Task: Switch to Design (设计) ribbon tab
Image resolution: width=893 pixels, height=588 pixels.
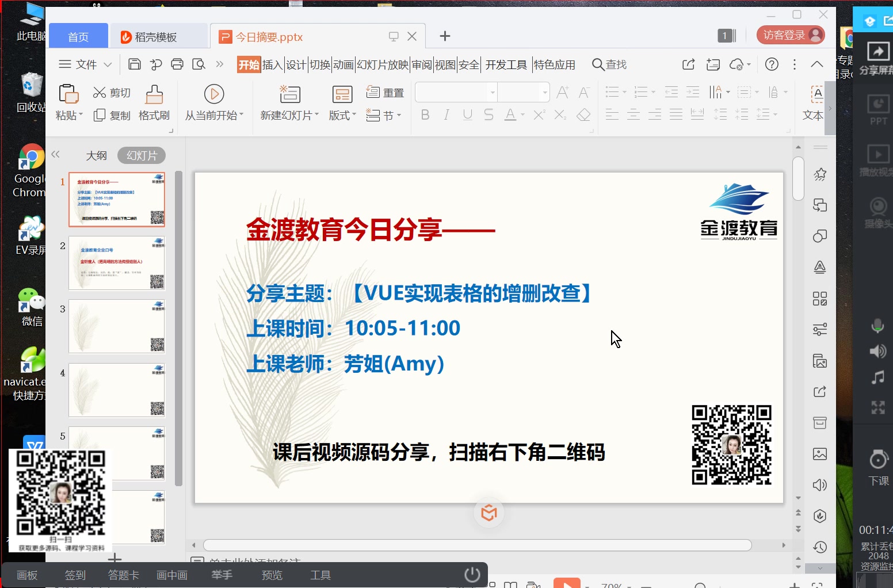Action: coord(296,64)
